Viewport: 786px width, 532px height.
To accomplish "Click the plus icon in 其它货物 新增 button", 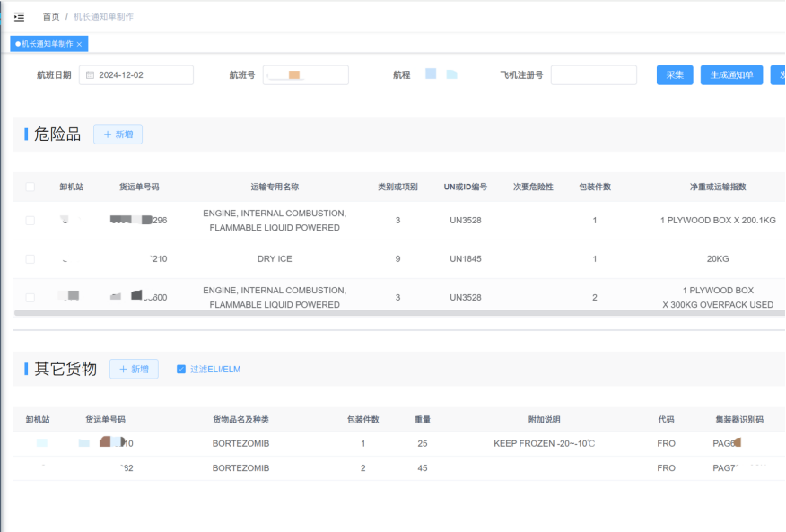I will tap(124, 369).
